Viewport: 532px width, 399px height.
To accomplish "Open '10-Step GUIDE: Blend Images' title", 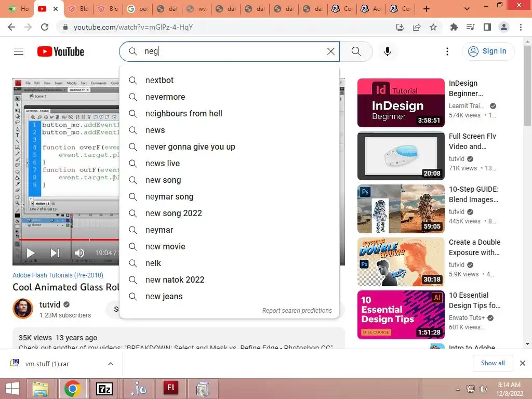I will [x=474, y=194].
